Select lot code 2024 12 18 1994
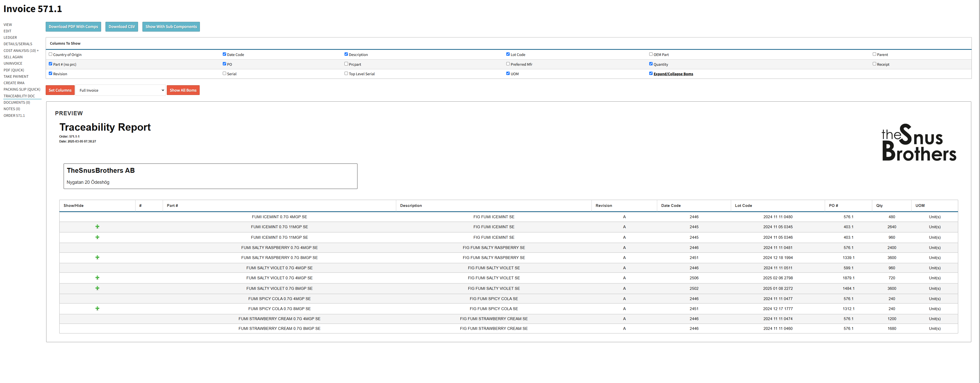This screenshot has width=980, height=383. click(x=778, y=258)
